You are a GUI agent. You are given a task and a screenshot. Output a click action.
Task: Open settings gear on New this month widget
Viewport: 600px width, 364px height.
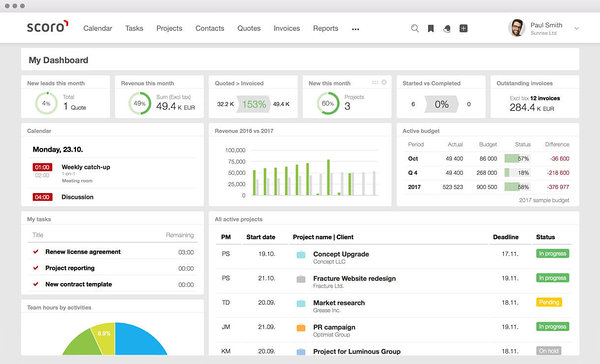[x=384, y=82]
